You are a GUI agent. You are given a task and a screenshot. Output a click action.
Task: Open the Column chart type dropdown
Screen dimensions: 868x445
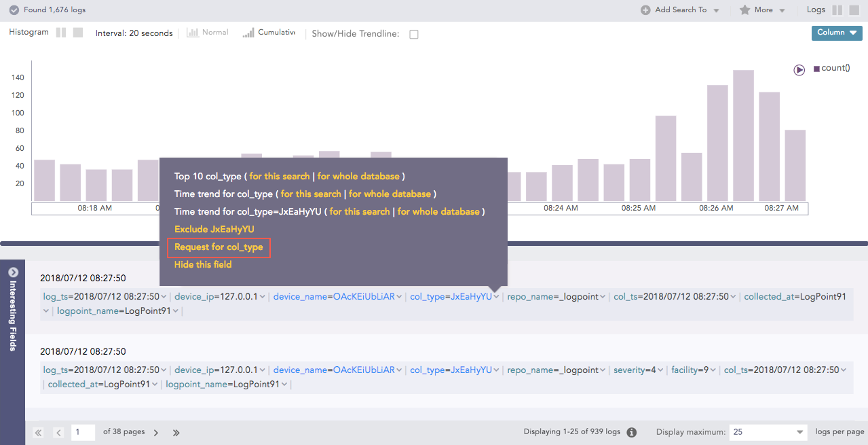click(836, 33)
